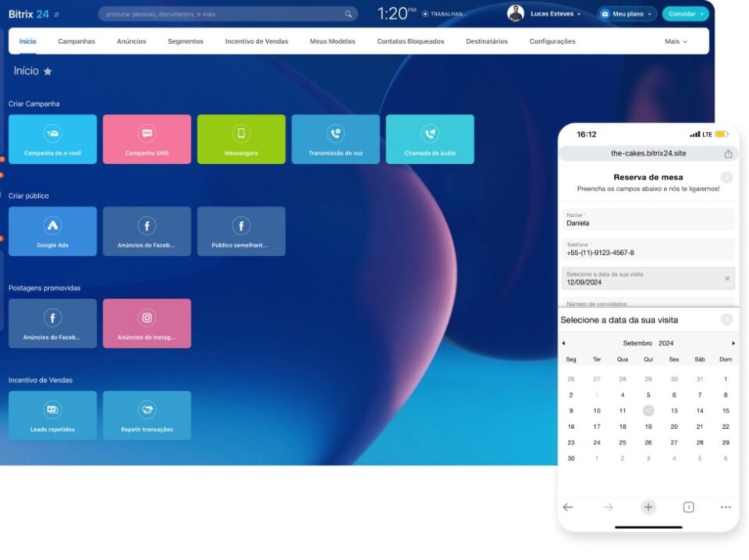Open the Convidar dropdown button
This screenshot has height=560, width=749.
point(686,14)
